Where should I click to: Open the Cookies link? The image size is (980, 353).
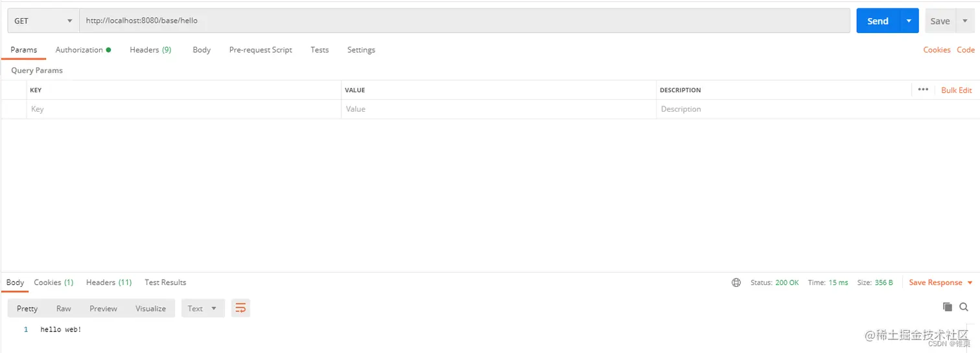pyautogui.click(x=937, y=50)
